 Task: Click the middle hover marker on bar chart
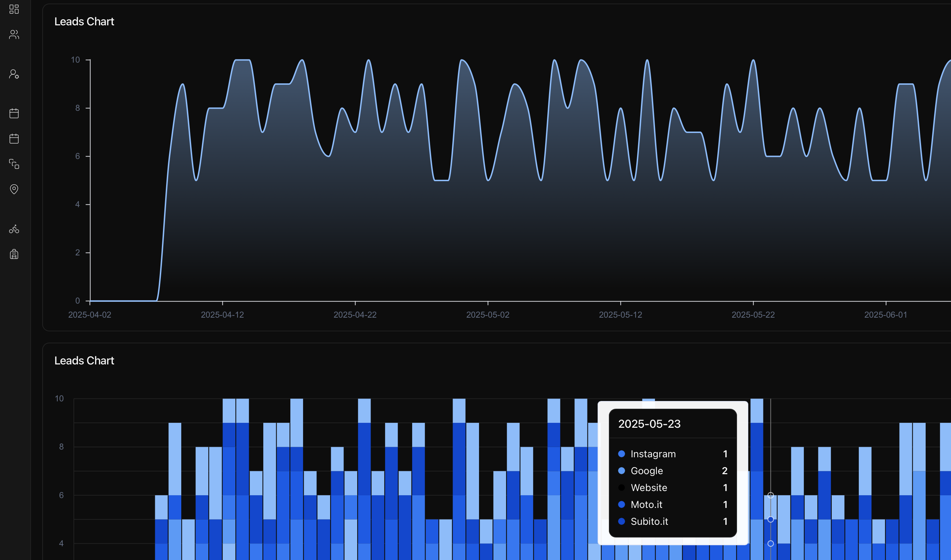point(770,519)
